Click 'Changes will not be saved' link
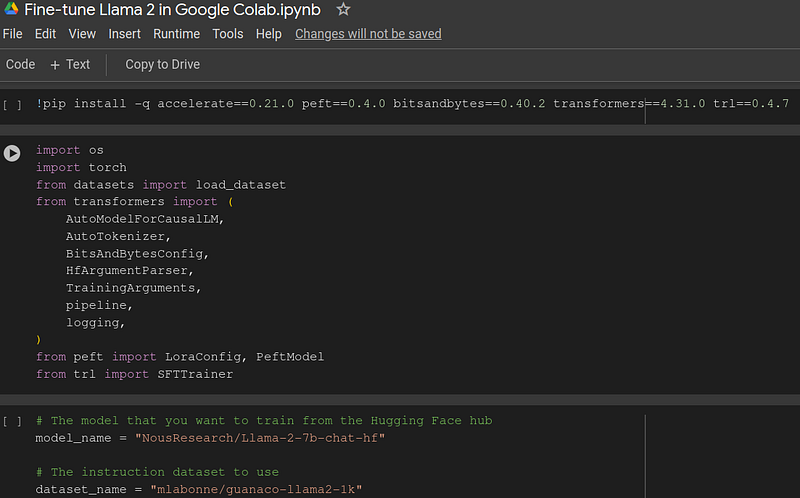800x498 pixels. (368, 34)
